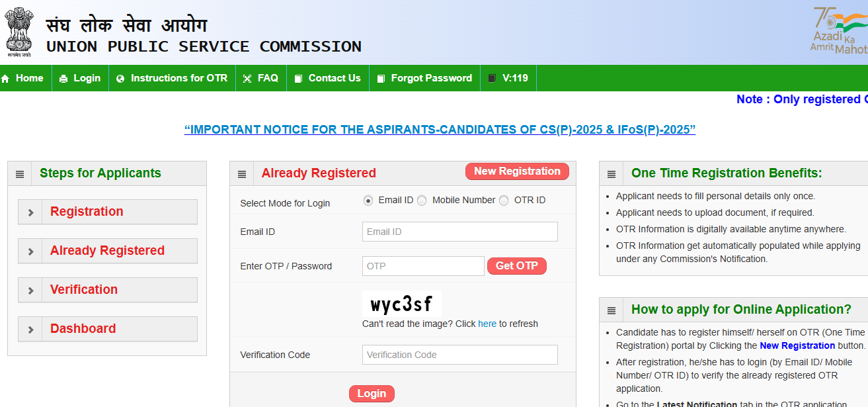
Task: Click the hamburger icon beside Steps for Applicants
Action: tap(19, 173)
